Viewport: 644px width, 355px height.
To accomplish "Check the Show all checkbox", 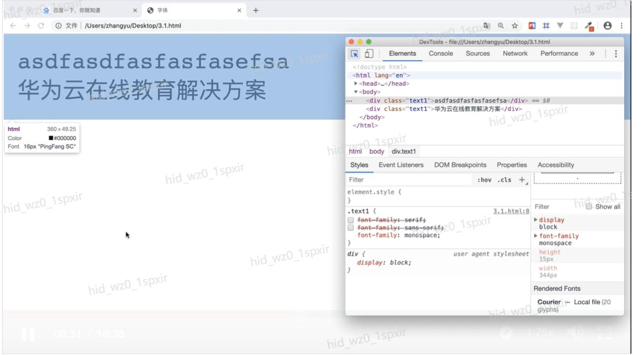I will 589,207.
